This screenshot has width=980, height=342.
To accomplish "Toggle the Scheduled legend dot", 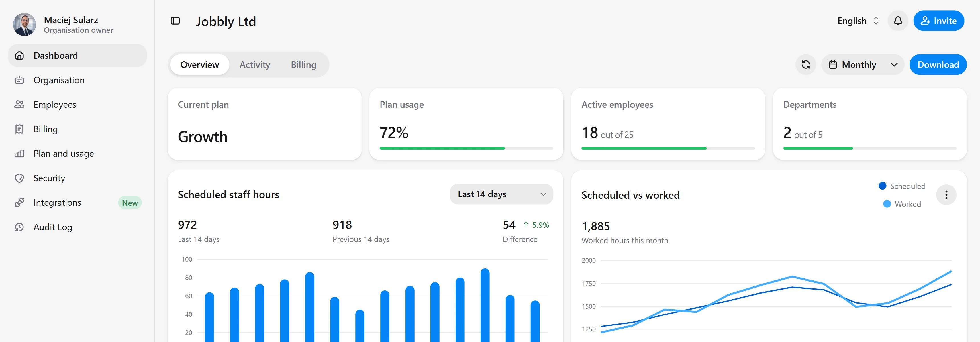I will click(x=883, y=186).
